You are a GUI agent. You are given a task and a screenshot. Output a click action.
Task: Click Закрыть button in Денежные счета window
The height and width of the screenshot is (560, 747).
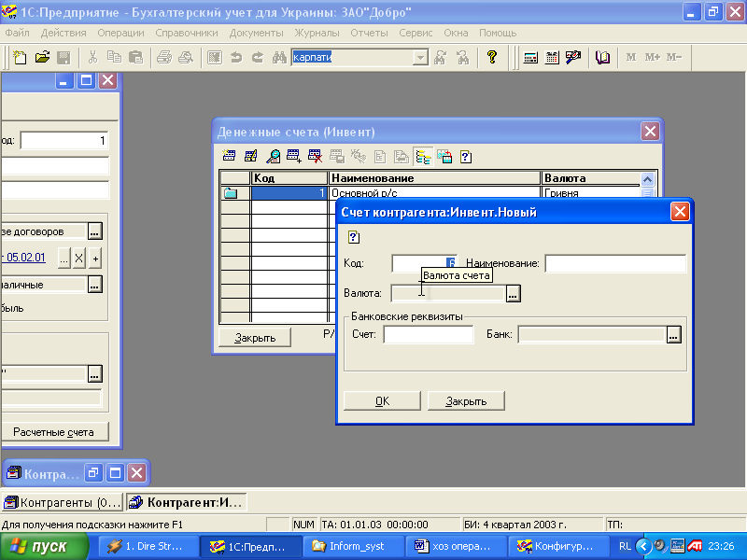255,338
